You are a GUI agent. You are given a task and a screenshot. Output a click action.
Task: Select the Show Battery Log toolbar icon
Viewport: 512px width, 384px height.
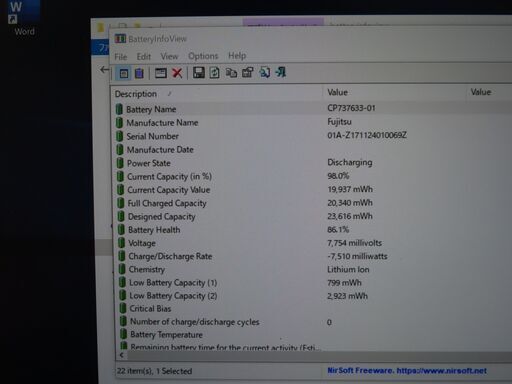(x=139, y=73)
